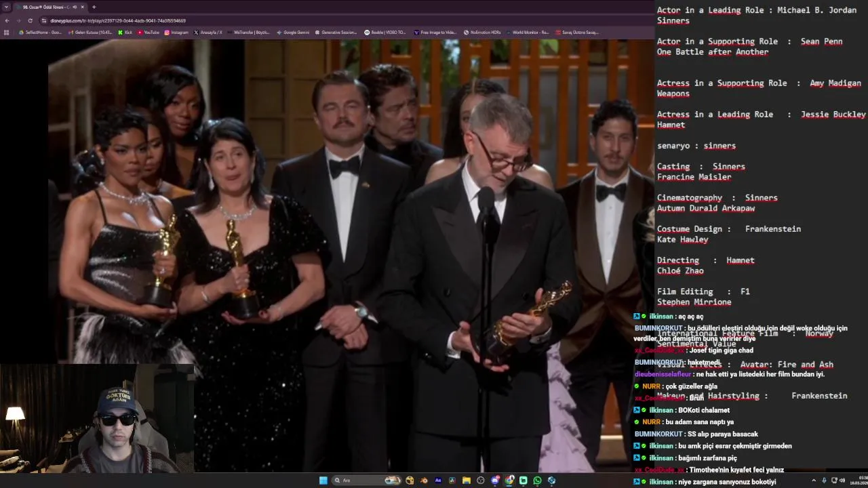868x488 pixels.
Task: Click the 'Francine Maisler' text
Action: pyautogui.click(x=694, y=177)
